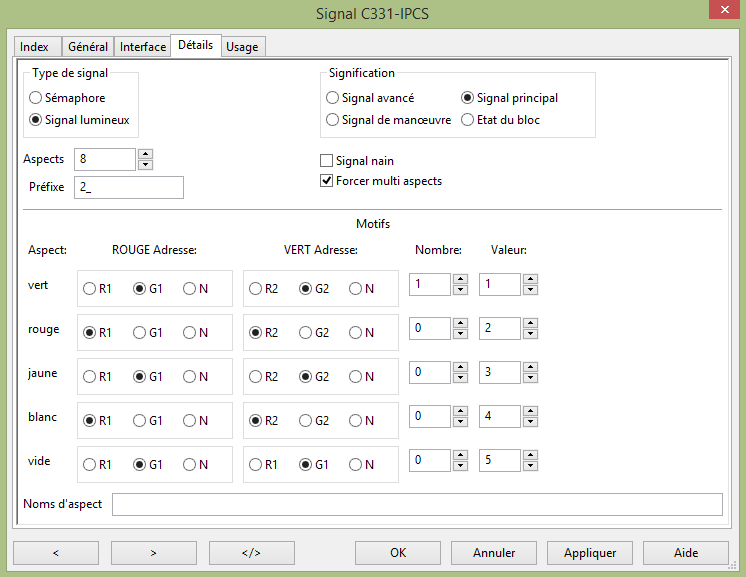Click the next signal '>' button
Viewport: 746px width, 577px height.
(153, 552)
